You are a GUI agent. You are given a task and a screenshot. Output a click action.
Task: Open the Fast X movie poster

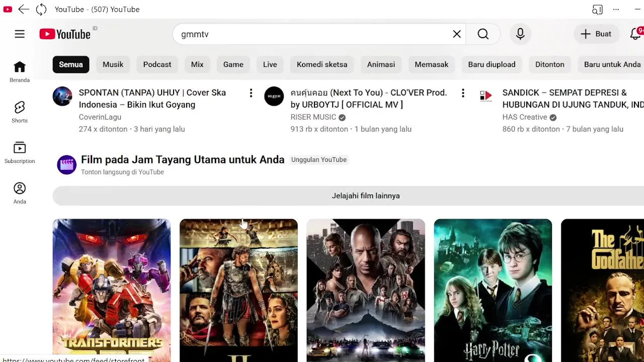coord(366,290)
